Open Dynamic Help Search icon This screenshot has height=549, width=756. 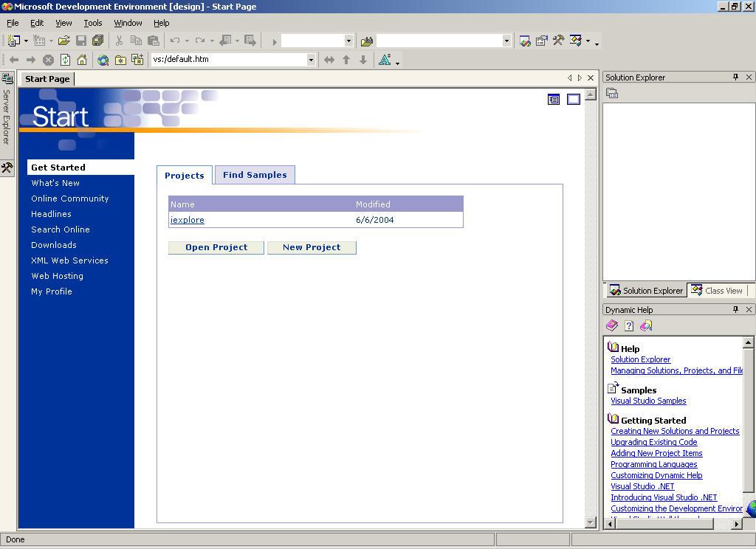pos(646,326)
